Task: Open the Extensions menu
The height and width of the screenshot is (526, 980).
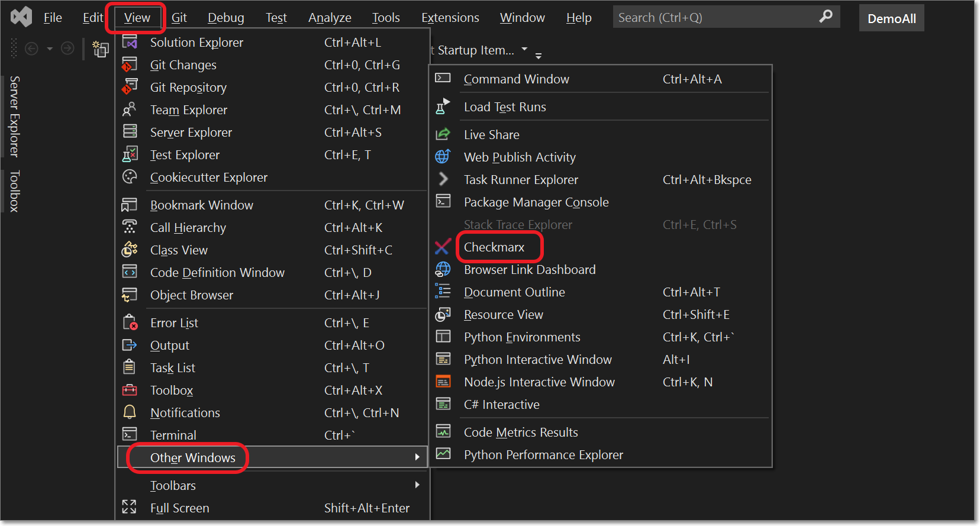Action: click(450, 18)
